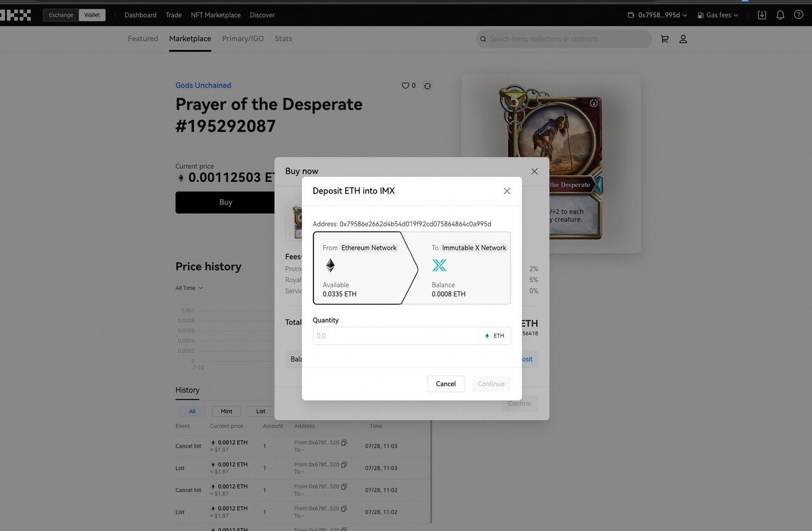Go to NFT Marketplace

(x=216, y=15)
